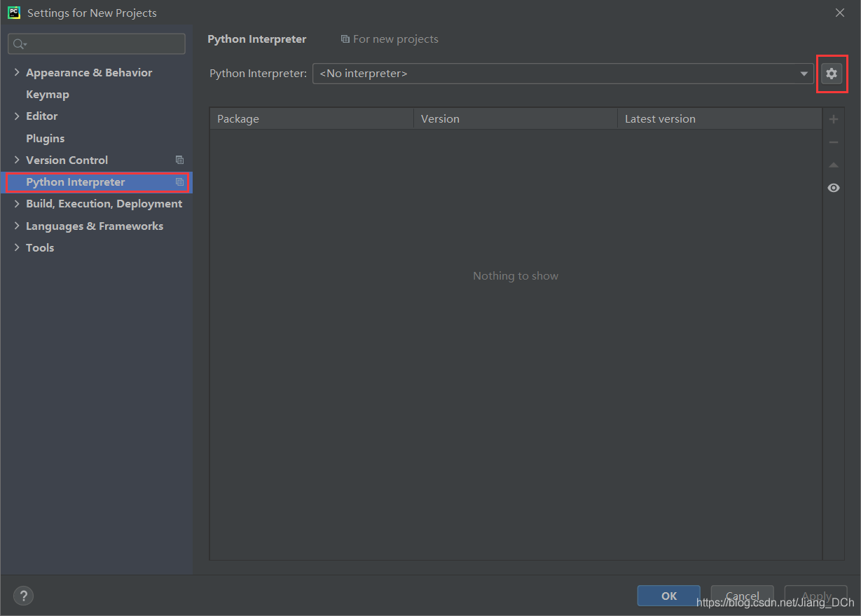Click the Cancel button
861x616 pixels.
[x=743, y=596]
